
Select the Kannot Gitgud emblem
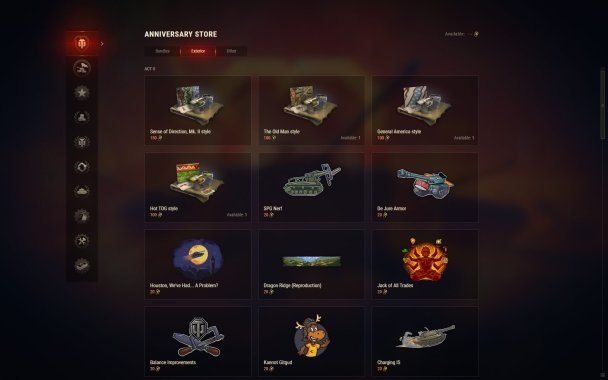click(x=311, y=341)
